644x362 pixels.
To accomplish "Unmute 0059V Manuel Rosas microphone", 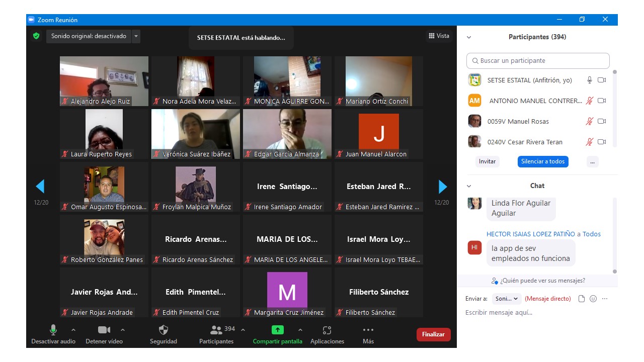I will point(589,121).
